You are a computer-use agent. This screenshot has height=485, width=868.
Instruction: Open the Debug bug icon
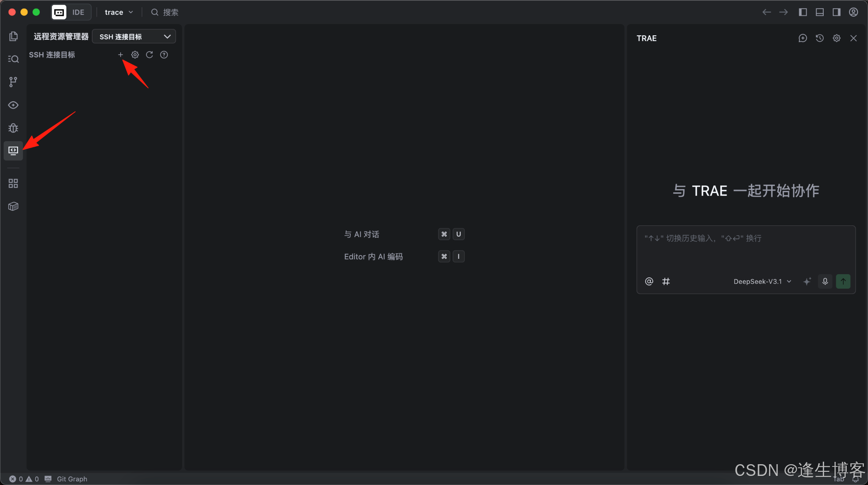13,128
